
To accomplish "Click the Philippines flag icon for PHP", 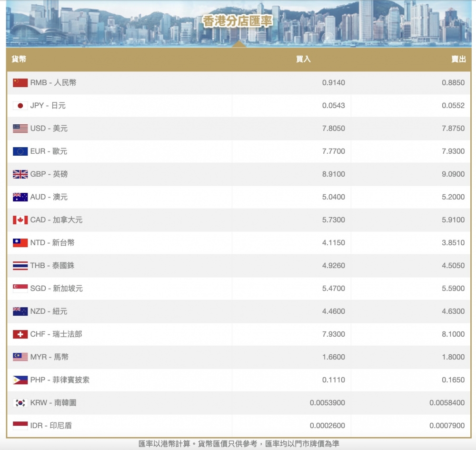I will (20, 380).
